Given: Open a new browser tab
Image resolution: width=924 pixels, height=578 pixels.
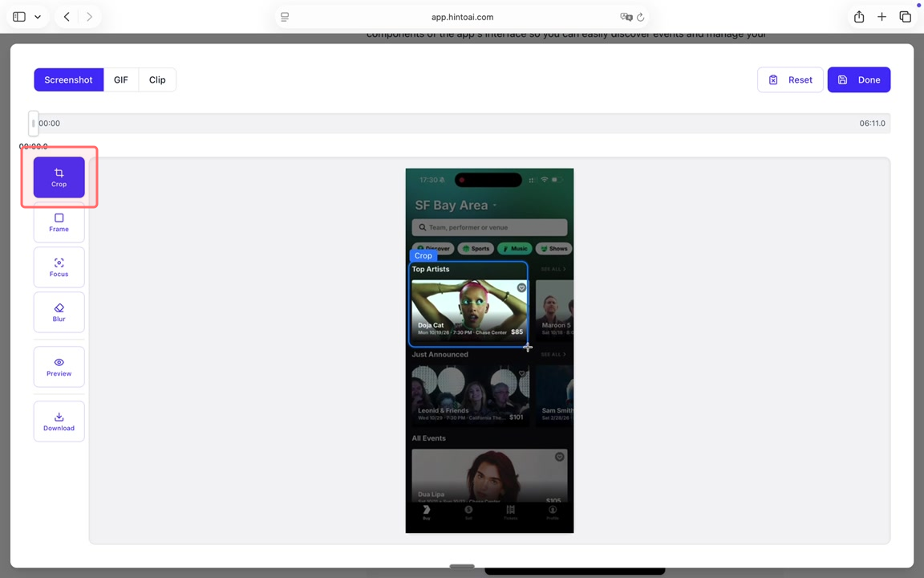Looking at the screenshot, I should click(881, 17).
